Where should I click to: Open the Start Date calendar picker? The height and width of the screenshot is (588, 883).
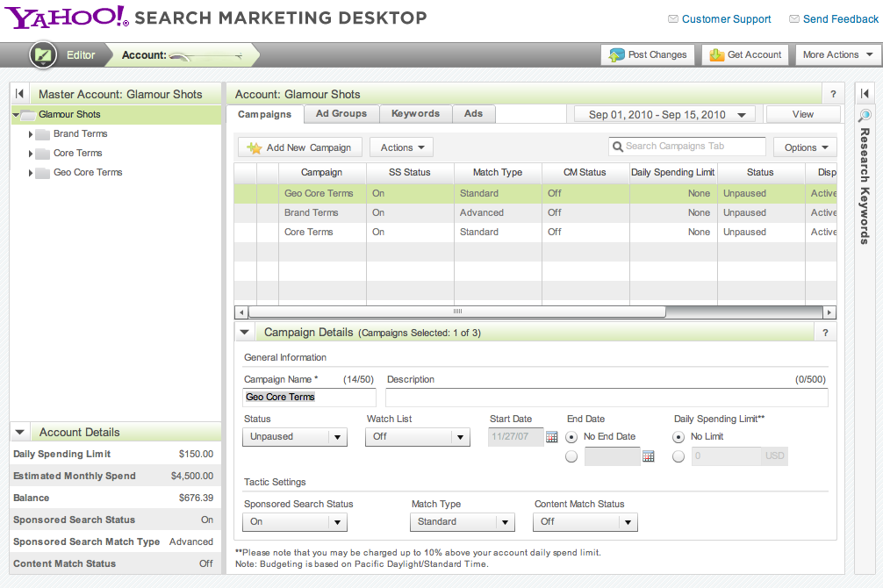coord(552,437)
